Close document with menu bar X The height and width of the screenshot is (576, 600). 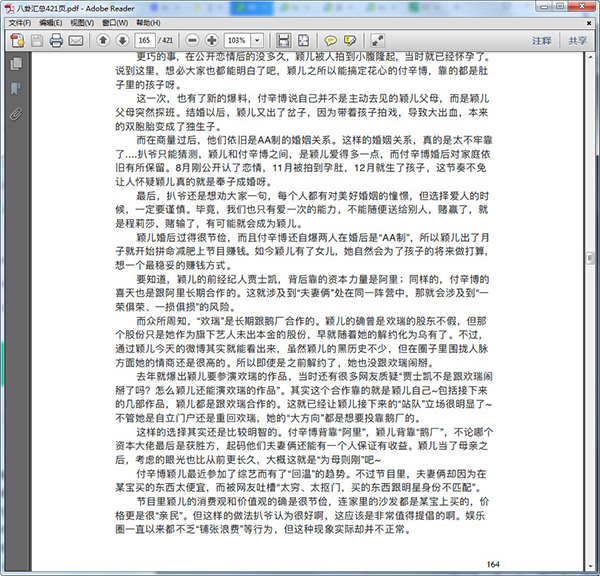tap(589, 23)
